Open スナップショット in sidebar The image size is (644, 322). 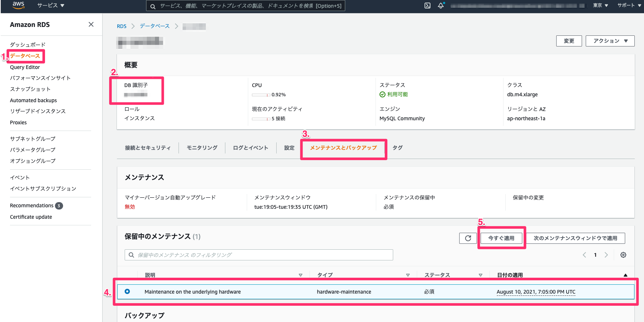tap(30, 89)
